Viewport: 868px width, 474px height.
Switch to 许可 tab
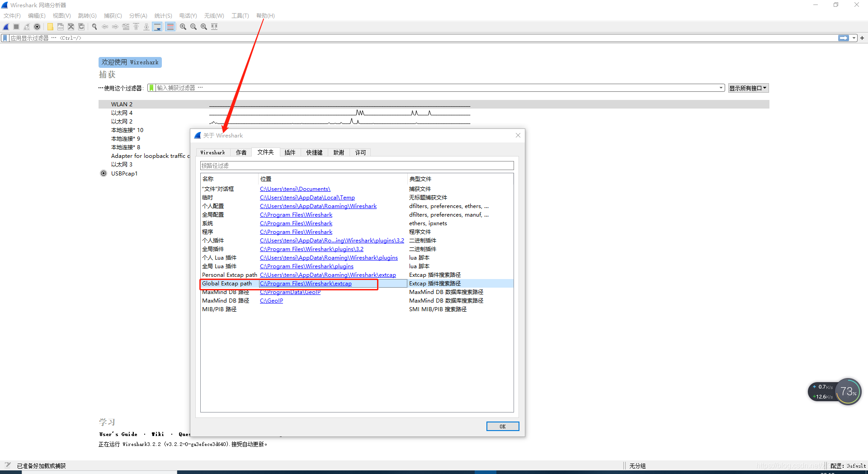coord(360,152)
